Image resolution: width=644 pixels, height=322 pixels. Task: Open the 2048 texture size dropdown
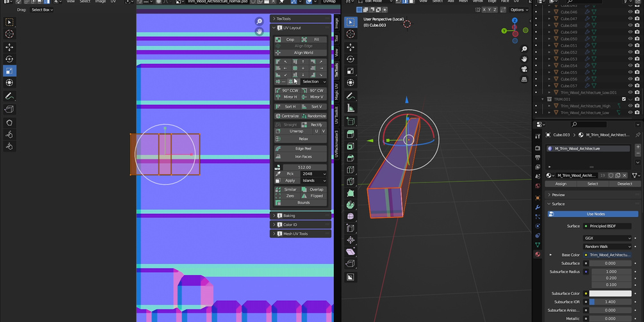(x=314, y=174)
